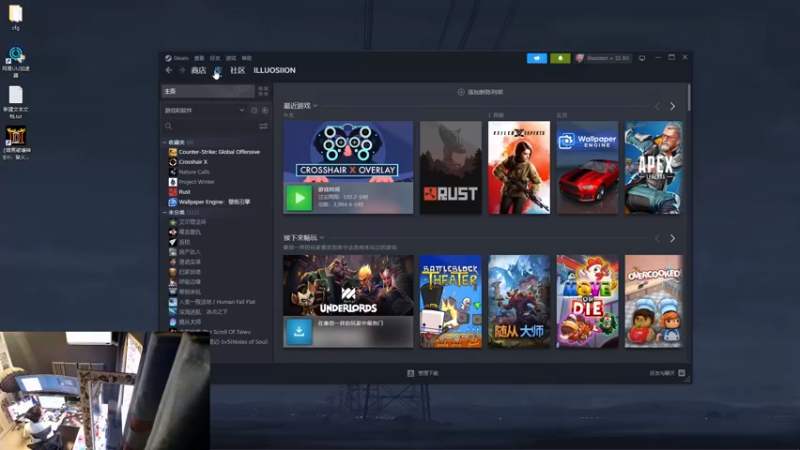Switch to the Community (社区) tab
800x450 pixels.
[x=237, y=70]
